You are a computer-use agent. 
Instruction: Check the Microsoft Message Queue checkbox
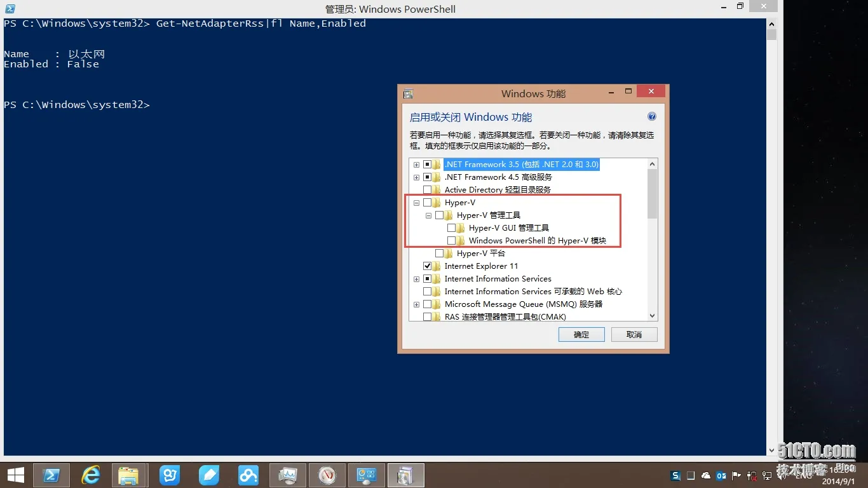pos(427,304)
